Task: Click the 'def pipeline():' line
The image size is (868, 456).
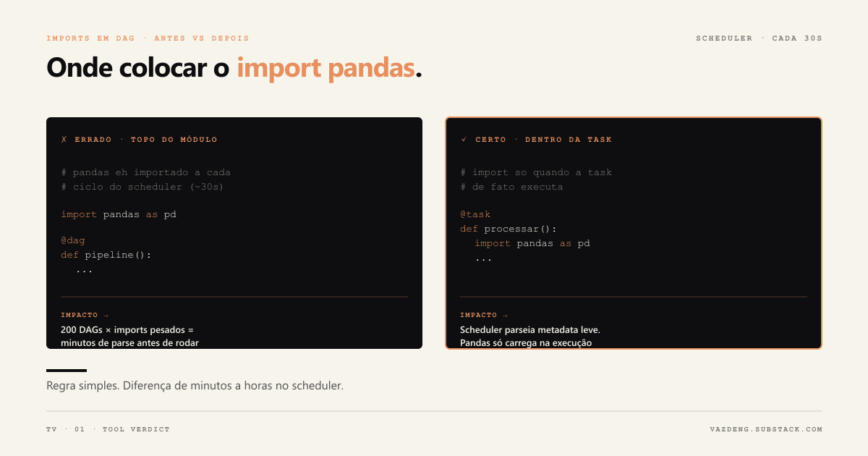Action: pos(106,255)
